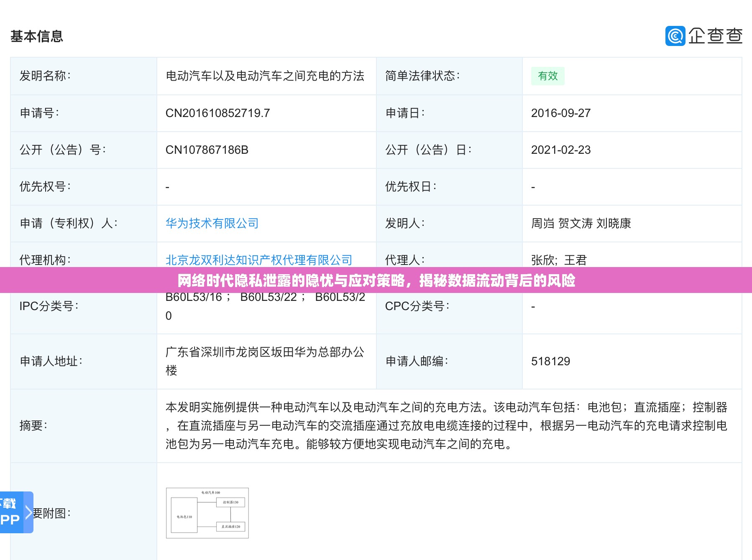The width and height of the screenshot is (752, 560).
Task: Select publication number CN107867186B
Action: [207, 150]
